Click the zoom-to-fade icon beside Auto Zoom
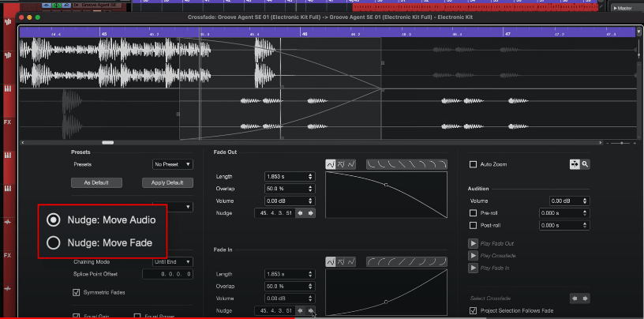Screen dimensions: 644x319 tap(575, 164)
